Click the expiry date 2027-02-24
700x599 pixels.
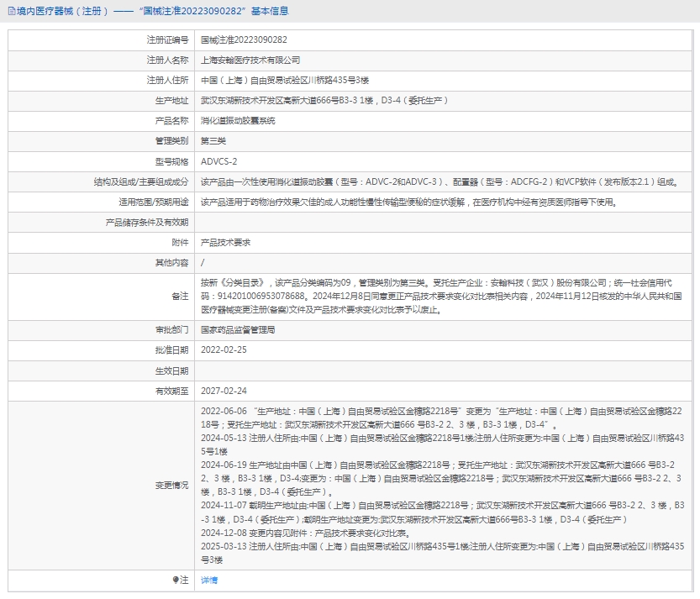[224, 391]
